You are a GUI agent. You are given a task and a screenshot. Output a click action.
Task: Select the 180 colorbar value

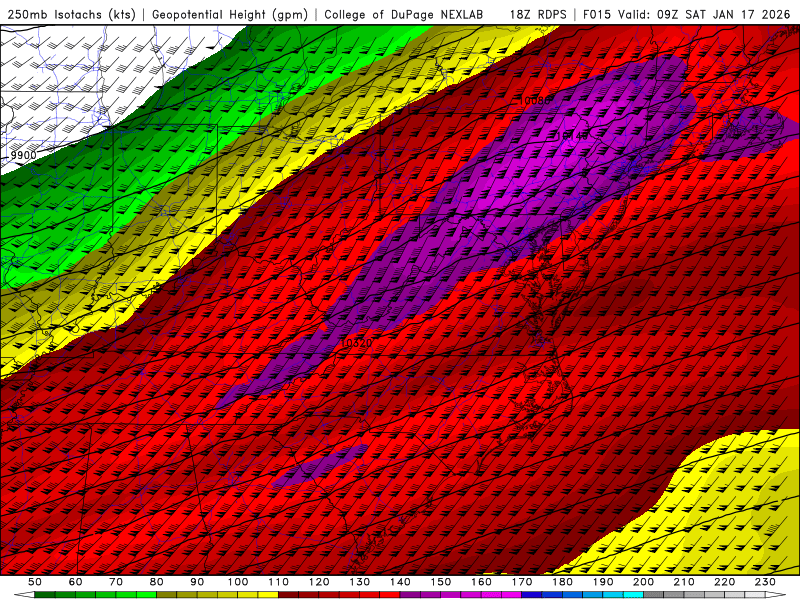pos(562,582)
